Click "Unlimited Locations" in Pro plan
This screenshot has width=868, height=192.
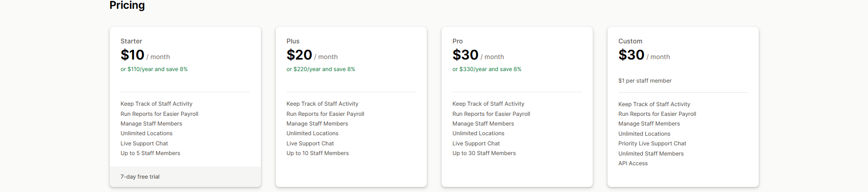pos(478,133)
